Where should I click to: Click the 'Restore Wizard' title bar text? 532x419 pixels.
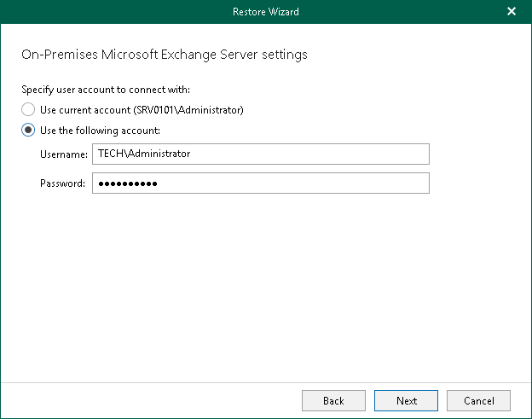[265, 12]
